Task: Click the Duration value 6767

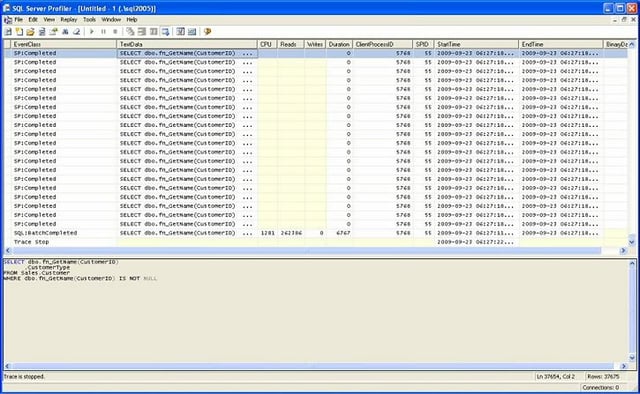Action: 342,233
